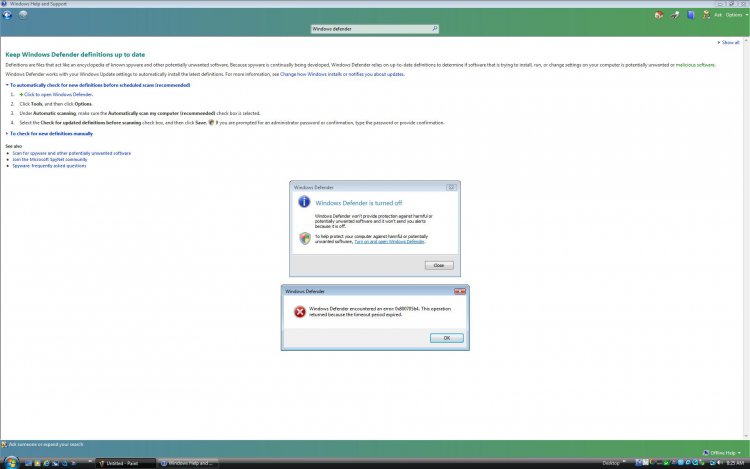The width and height of the screenshot is (750, 469).
Task: Click the security shield icon in step 4
Action: point(211,122)
